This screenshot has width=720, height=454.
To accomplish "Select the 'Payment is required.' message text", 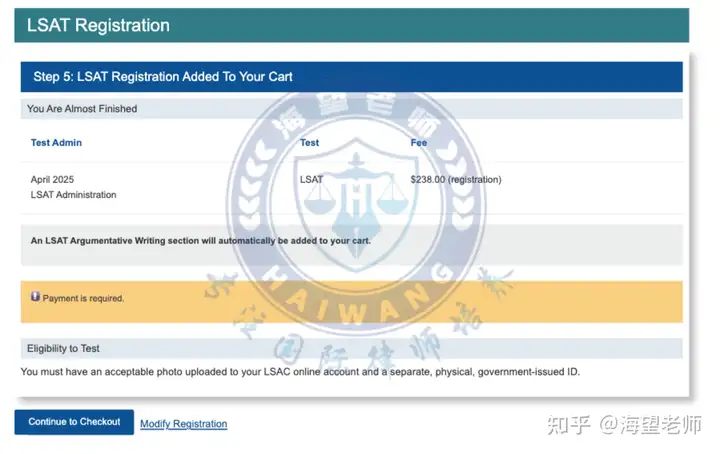I will click(x=83, y=298).
